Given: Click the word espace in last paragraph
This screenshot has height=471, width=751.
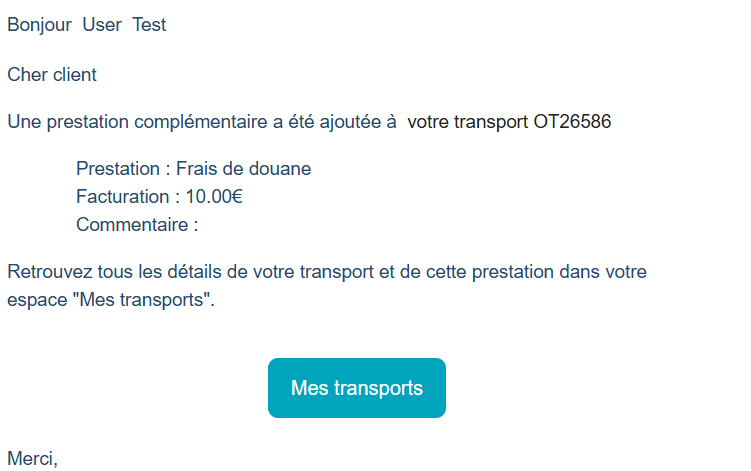Looking at the screenshot, I should 37,300.
